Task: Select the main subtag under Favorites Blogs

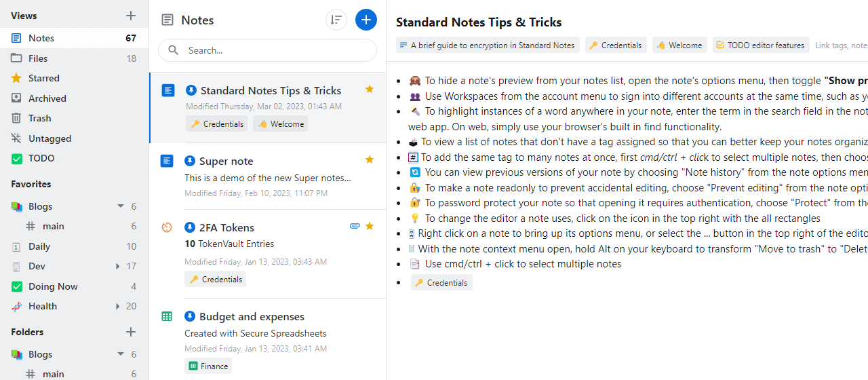Action: pos(74,226)
